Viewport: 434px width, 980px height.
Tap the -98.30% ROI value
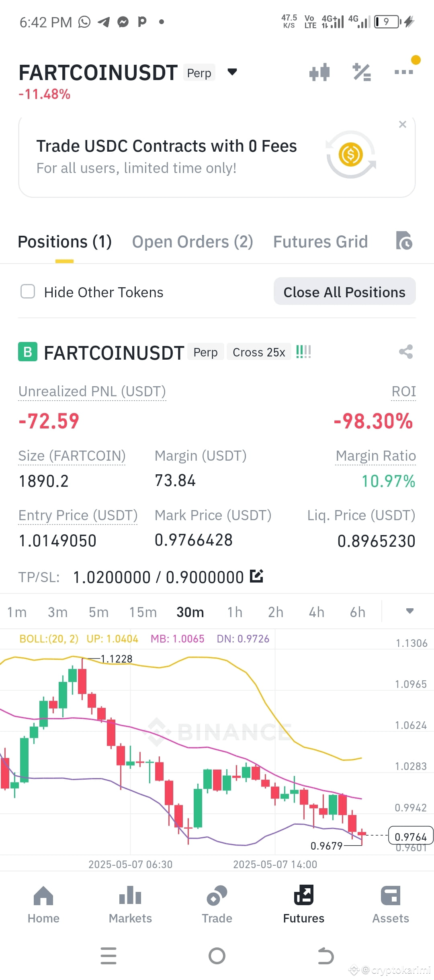pos(373,421)
